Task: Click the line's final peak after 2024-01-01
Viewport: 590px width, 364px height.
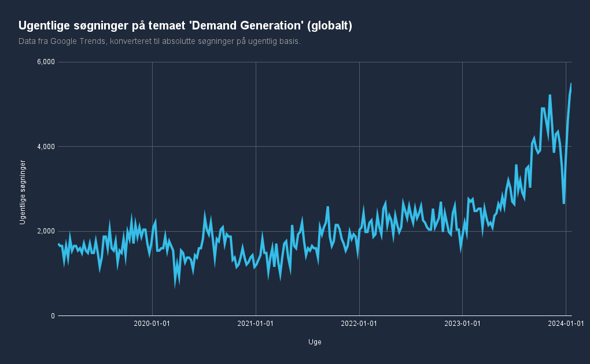Action: click(x=571, y=83)
